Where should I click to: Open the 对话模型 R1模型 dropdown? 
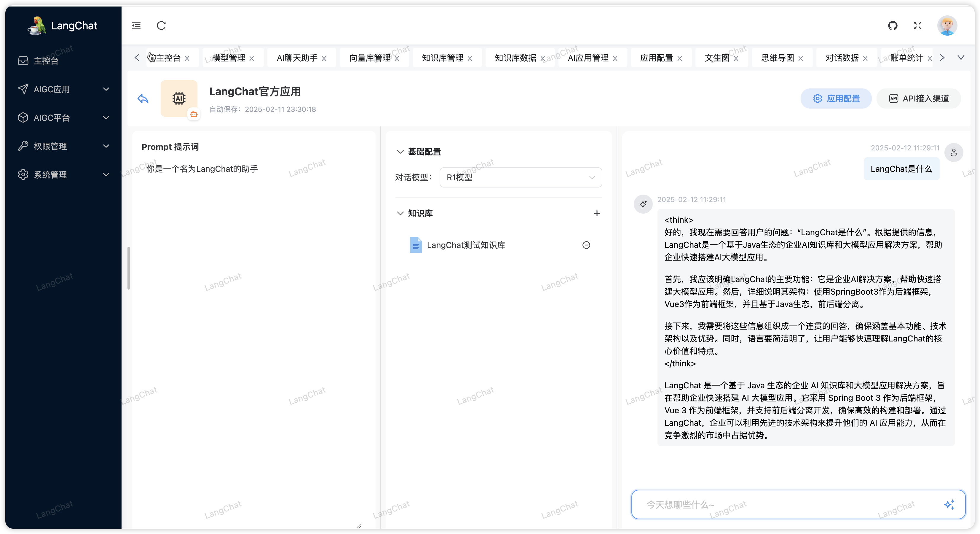[x=521, y=177]
